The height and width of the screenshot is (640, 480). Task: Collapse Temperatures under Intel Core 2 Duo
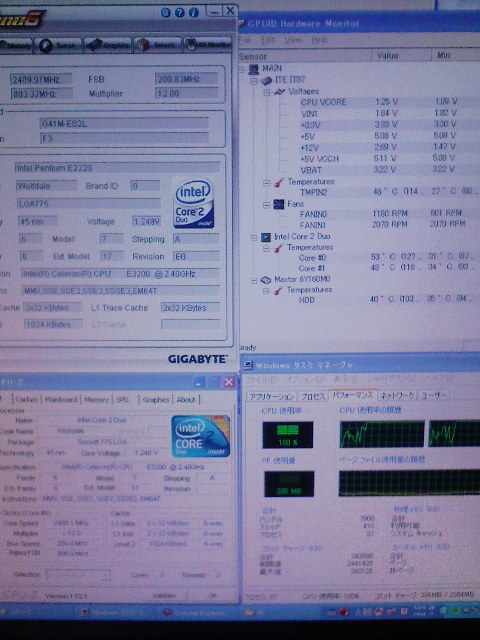267,248
